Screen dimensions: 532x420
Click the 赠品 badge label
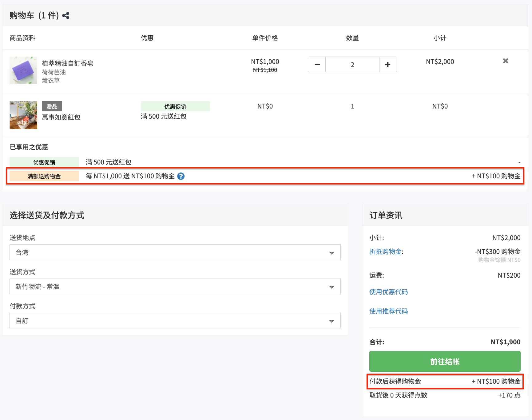click(x=52, y=106)
